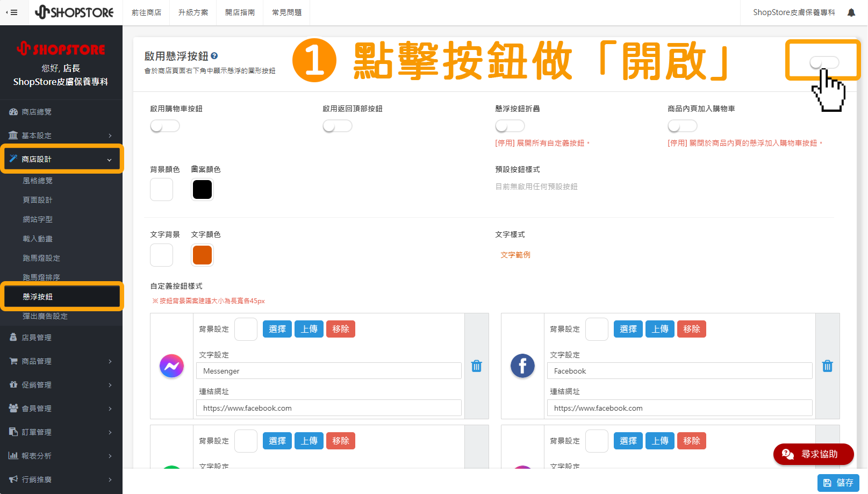Open 常見問題 FAQ
Screen dimensions: 868x494
[x=286, y=12]
